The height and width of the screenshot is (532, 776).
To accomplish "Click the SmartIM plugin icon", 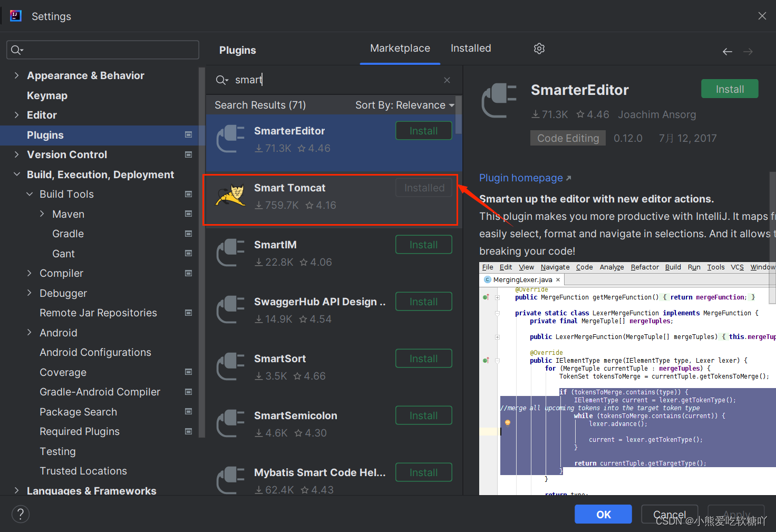I will point(230,253).
